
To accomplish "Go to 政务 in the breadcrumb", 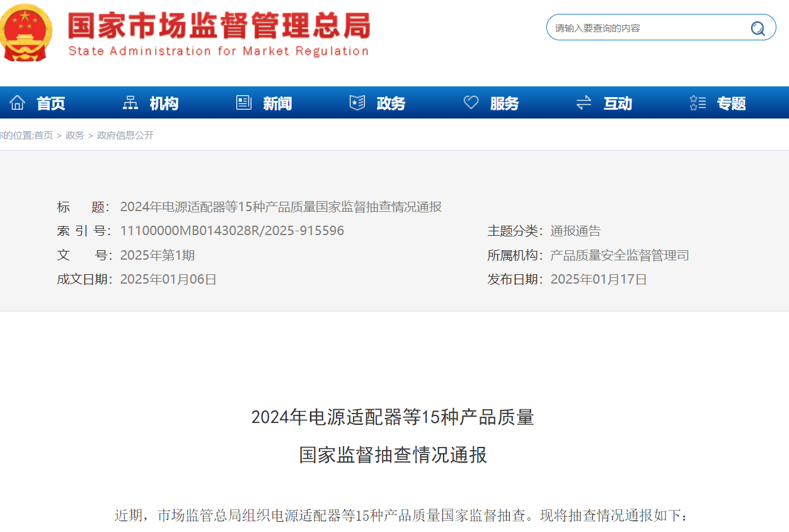I will (x=75, y=136).
